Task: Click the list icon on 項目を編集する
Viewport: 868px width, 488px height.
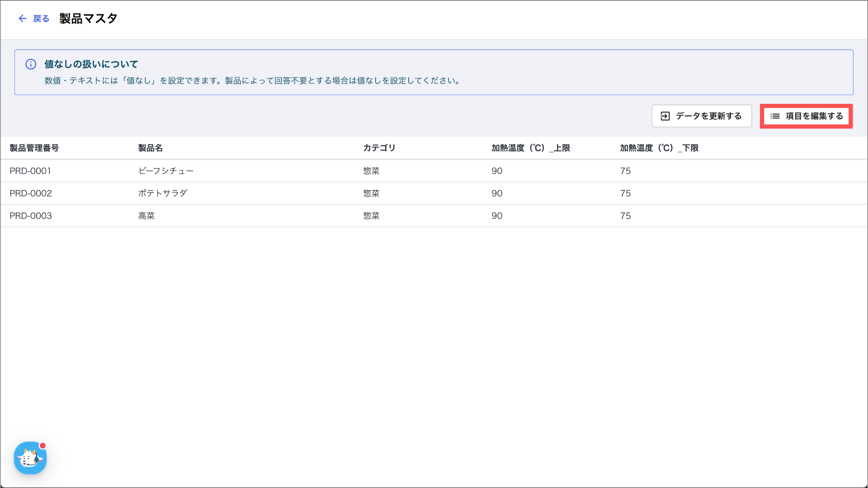Action: pyautogui.click(x=775, y=116)
